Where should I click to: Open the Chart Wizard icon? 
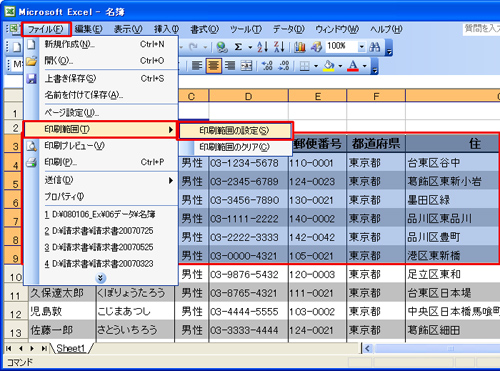(300, 47)
